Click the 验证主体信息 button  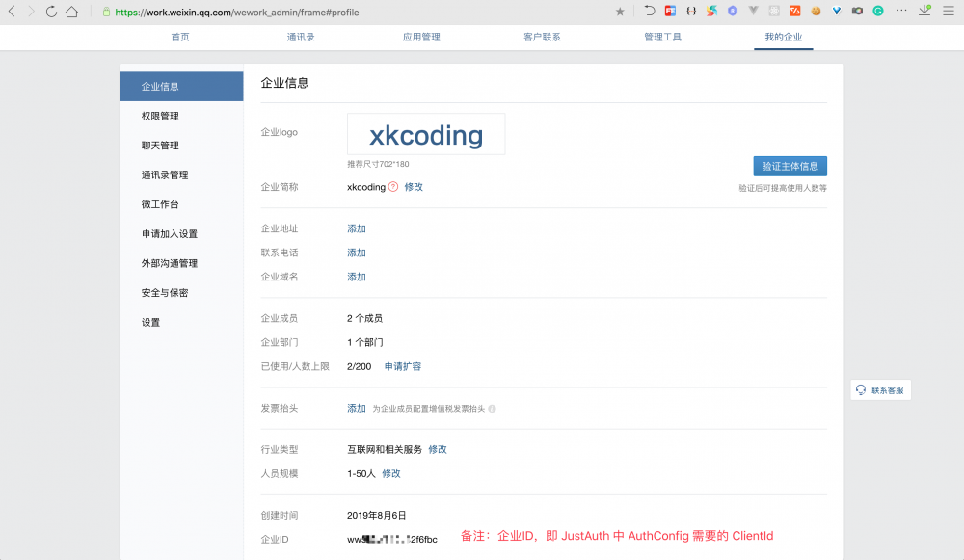[790, 166]
